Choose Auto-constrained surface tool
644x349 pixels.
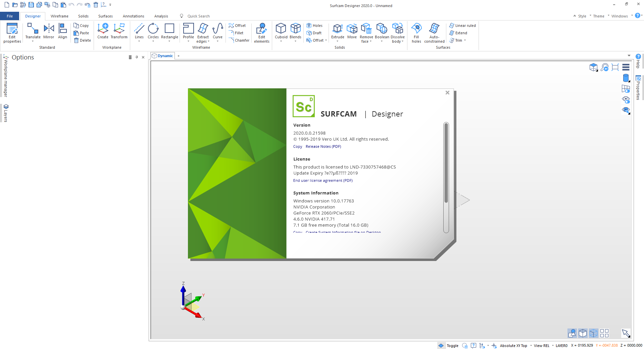(x=434, y=33)
